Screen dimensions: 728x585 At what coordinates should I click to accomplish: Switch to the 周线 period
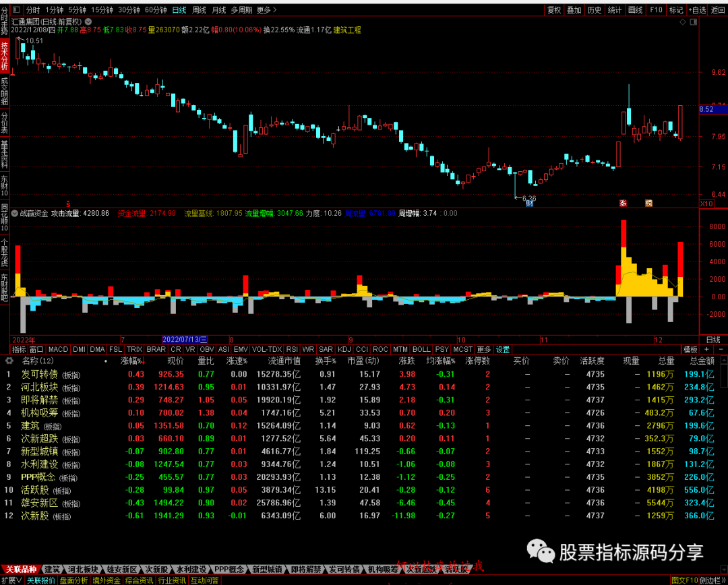coord(199,9)
